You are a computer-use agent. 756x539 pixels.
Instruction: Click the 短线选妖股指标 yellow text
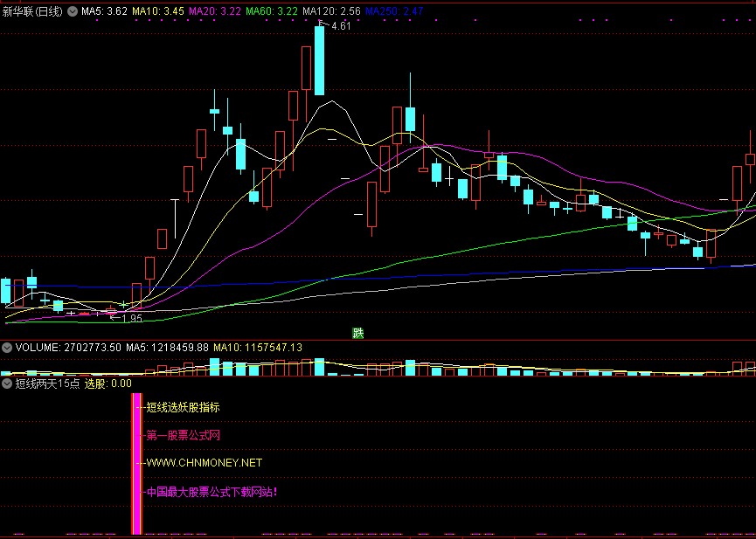(x=184, y=407)
